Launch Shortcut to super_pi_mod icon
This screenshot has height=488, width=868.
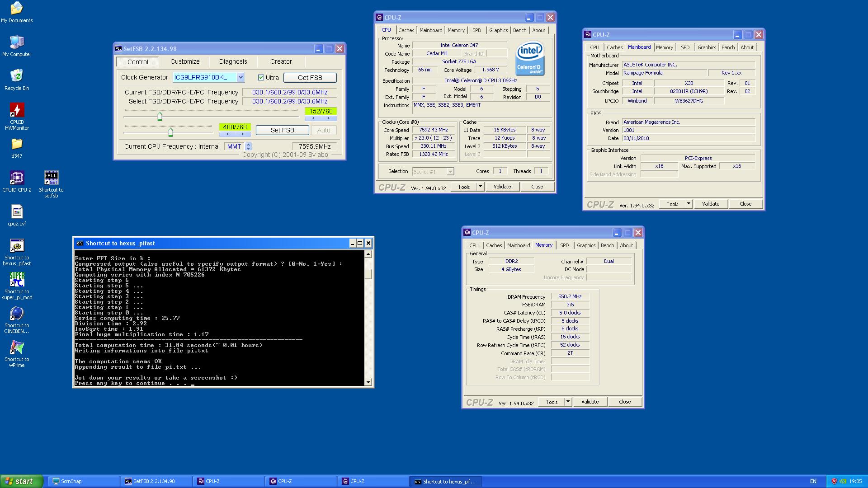17,286
